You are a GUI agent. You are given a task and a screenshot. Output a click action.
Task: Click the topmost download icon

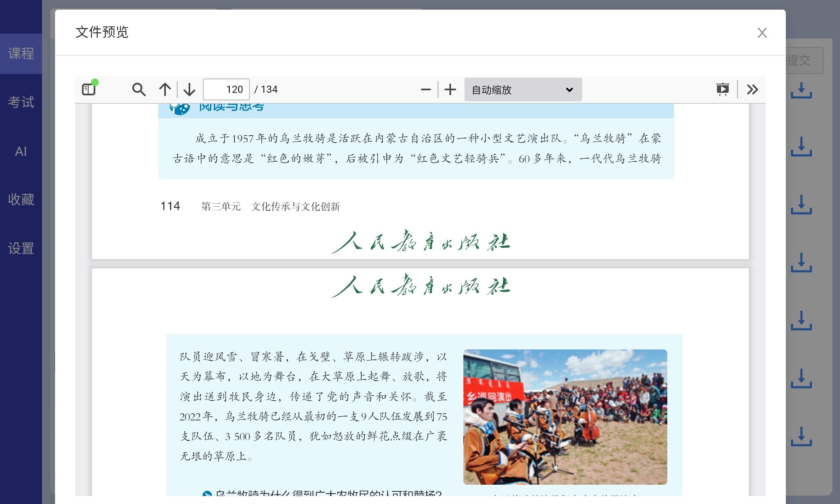tap(801, 90)
